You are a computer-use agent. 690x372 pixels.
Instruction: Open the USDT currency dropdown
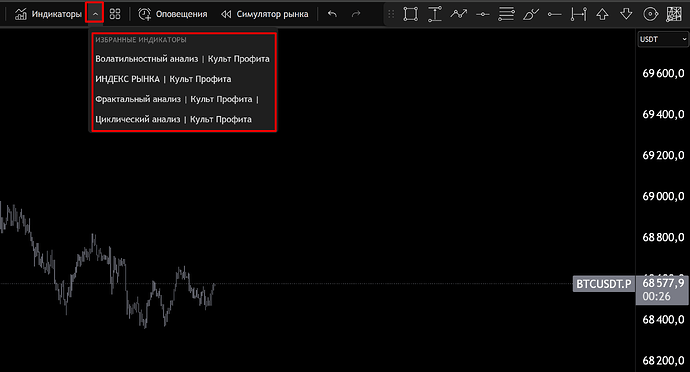click(x=663, y=39)
